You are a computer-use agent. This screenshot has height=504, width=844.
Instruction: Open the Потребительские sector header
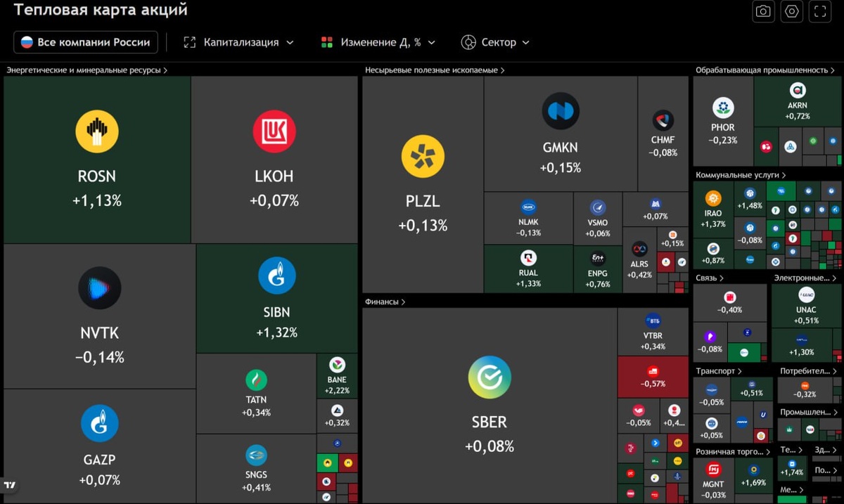pos(810,371)
